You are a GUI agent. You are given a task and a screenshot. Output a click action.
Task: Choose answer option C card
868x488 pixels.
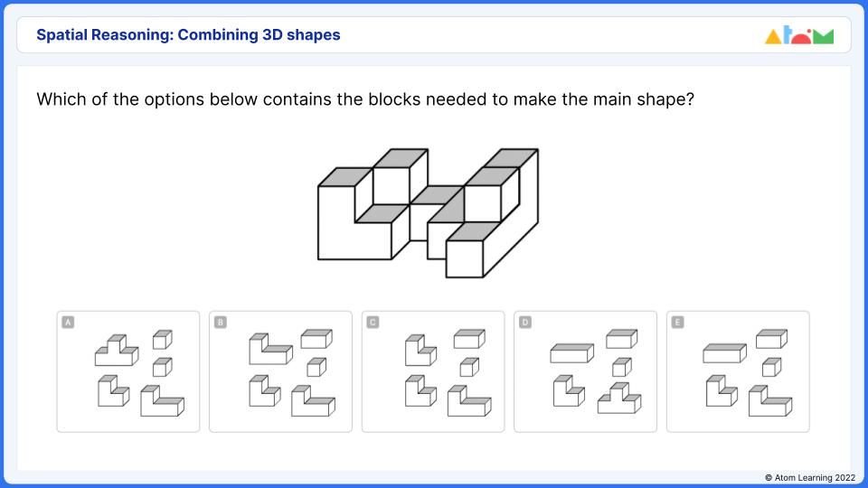tap(433, 371)
